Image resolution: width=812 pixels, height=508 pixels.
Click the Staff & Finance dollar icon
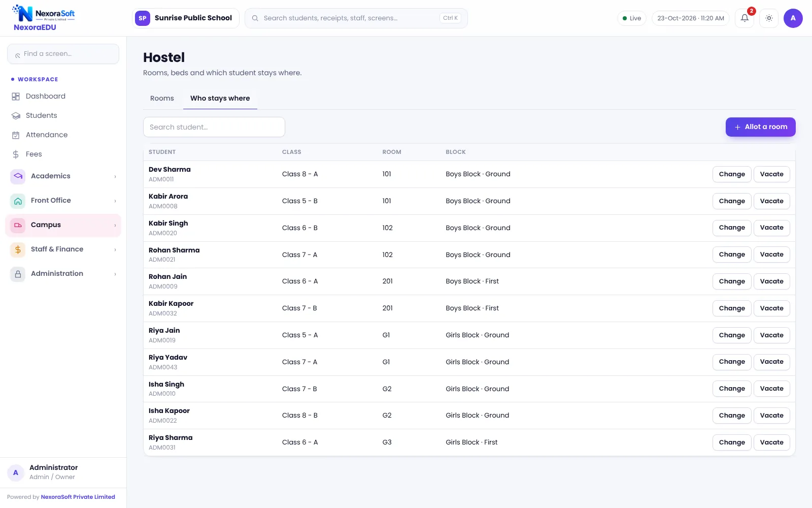click(18, 249)
